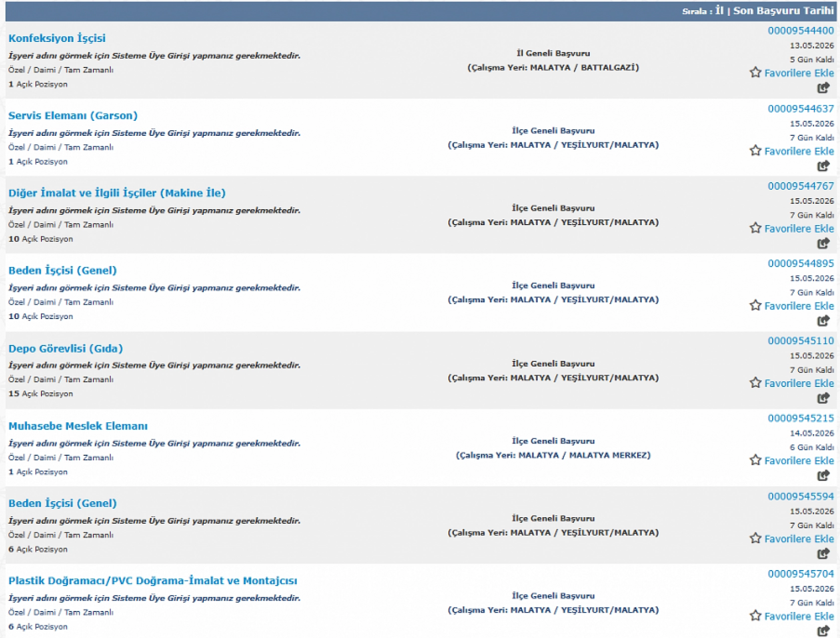Sort listings by İl
This screenshot has width=840, height=638.
point(719,10)
